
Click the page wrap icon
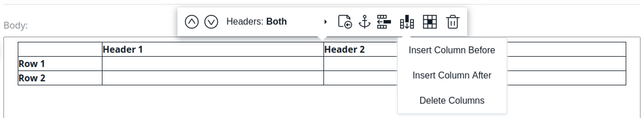345,22
